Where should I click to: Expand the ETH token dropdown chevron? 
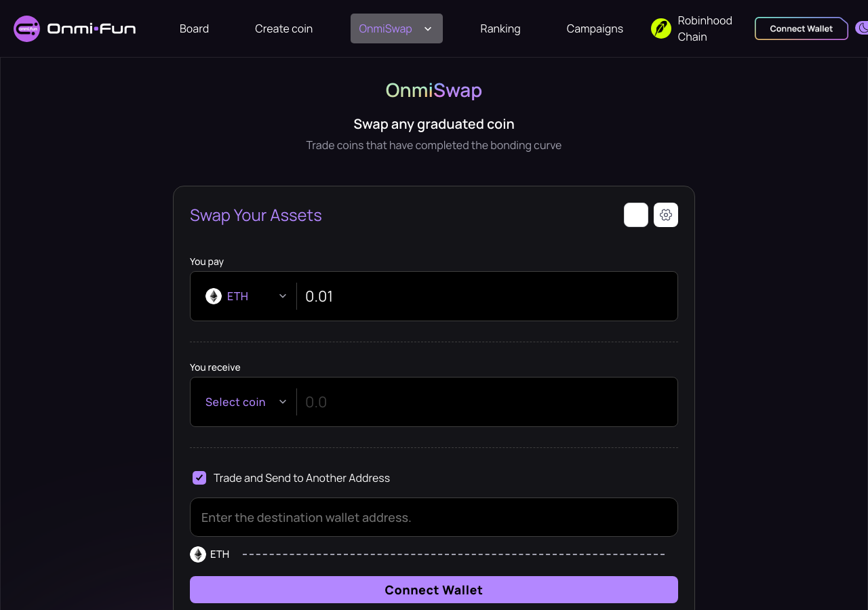point(283,296)
